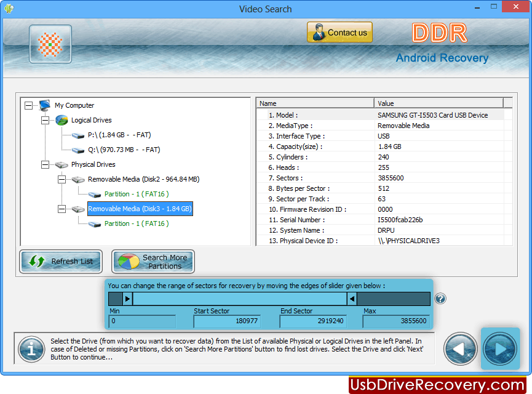
Task: Close the Video Search window
Action: click(516, 7)
